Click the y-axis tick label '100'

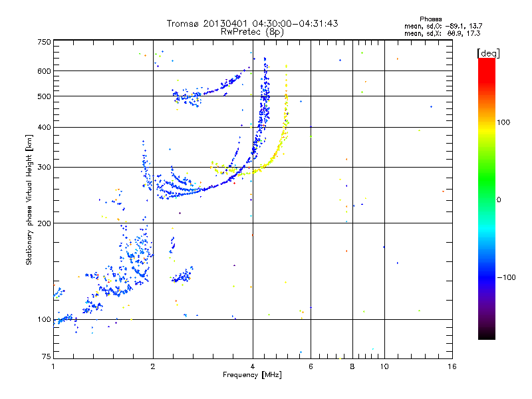[44, 319]
